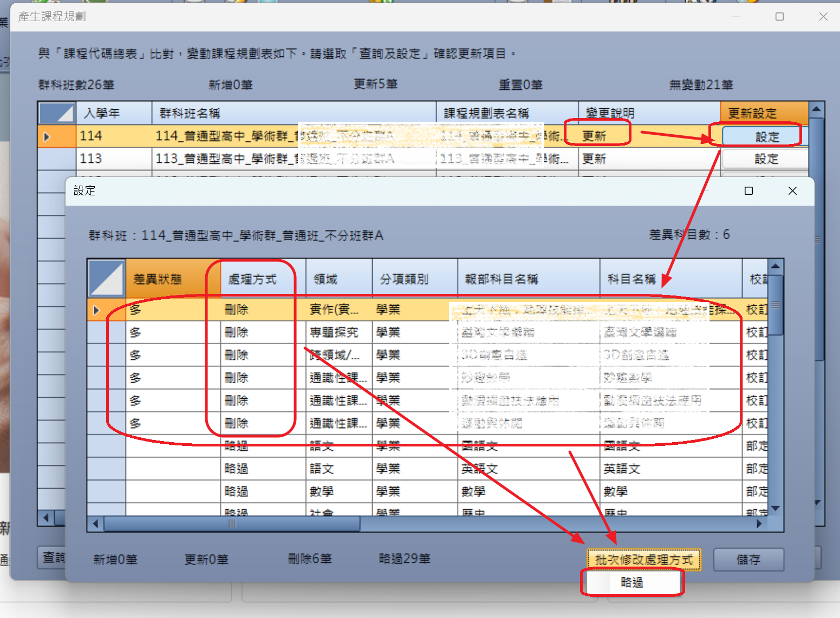Click the 差異狀態 column header

coord(173,279)
